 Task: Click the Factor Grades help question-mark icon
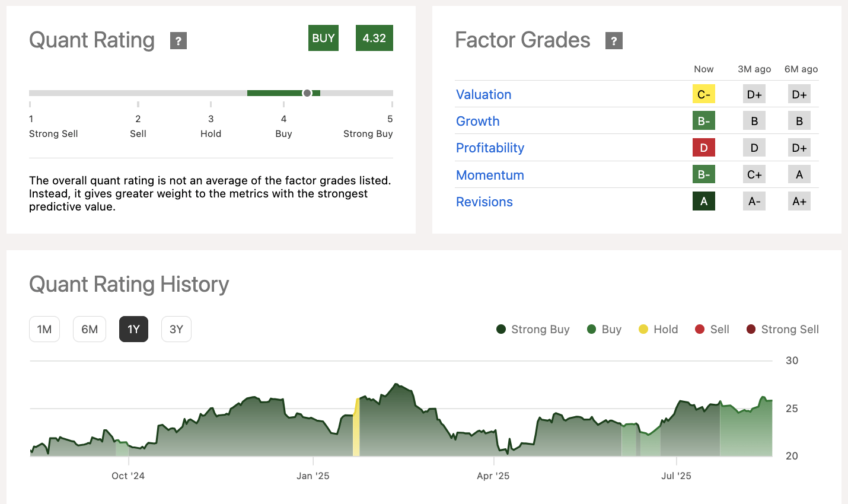614,41
